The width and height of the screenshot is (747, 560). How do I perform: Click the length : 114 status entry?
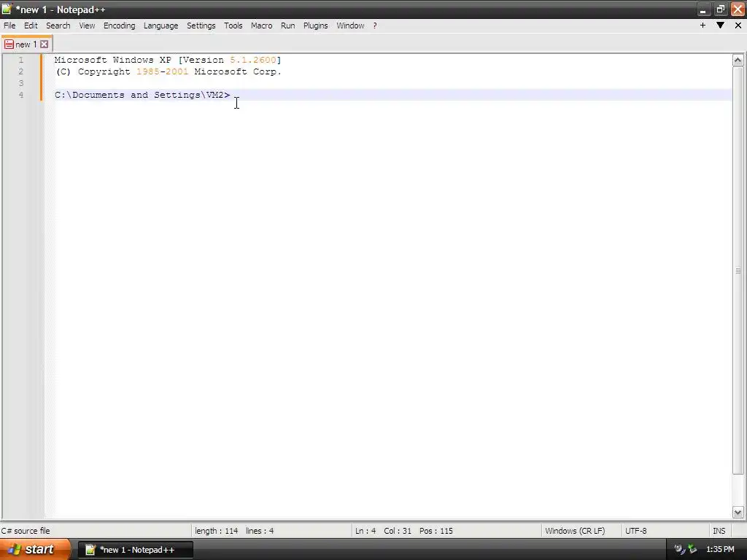tap(216, 531)
